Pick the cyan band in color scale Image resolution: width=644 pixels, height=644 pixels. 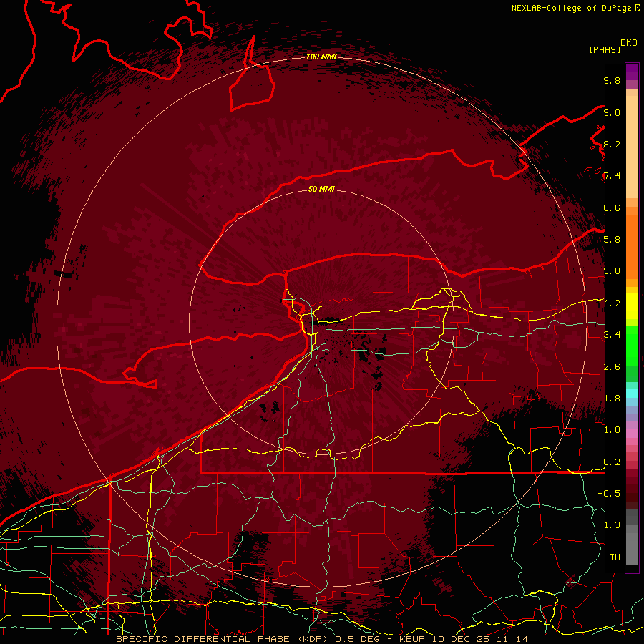pos(632,393)
